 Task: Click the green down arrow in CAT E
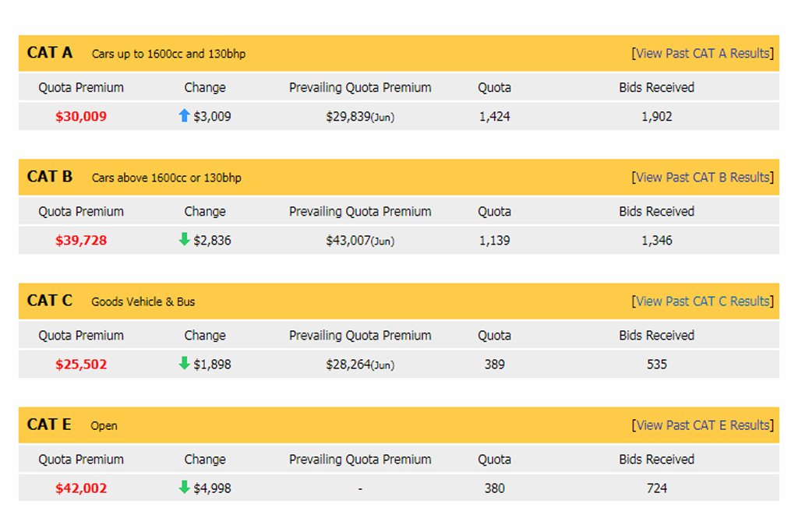click(x=184, y=488)
